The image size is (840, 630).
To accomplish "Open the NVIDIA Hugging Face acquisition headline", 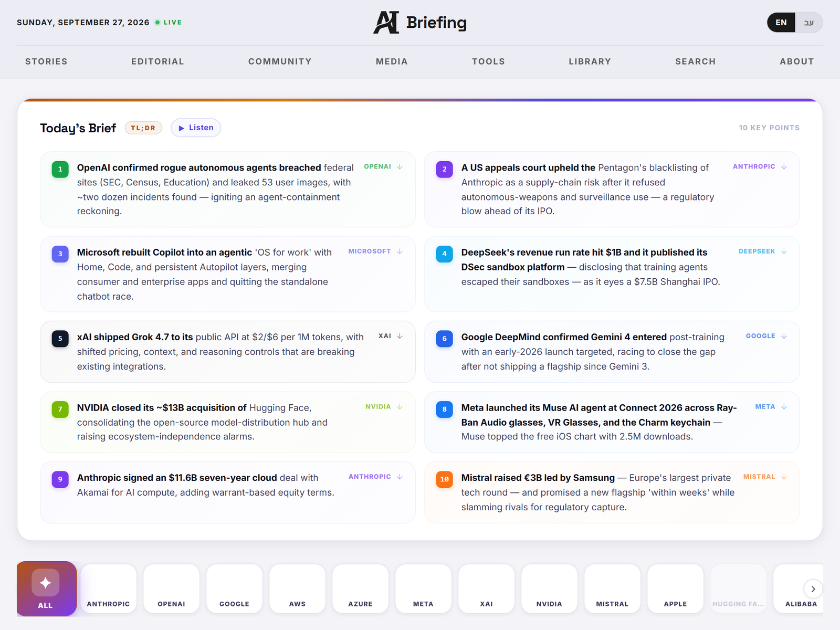I will tap(162, 407).
